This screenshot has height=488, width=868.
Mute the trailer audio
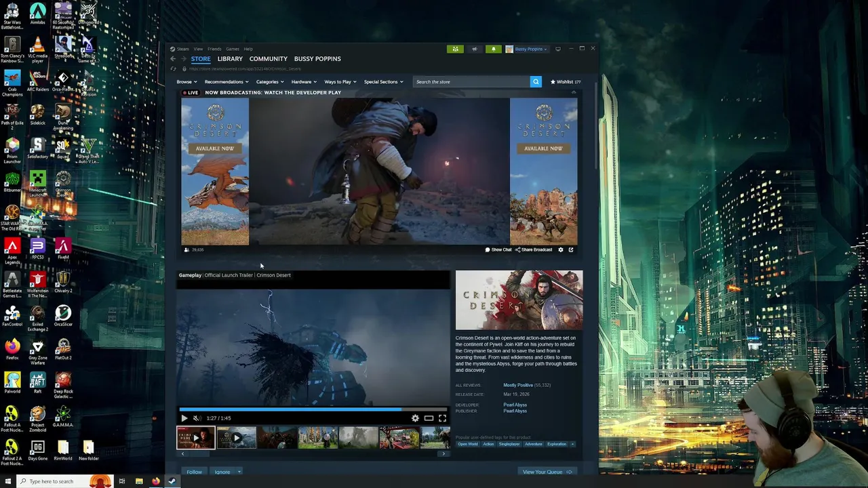[x=196, y=418]
